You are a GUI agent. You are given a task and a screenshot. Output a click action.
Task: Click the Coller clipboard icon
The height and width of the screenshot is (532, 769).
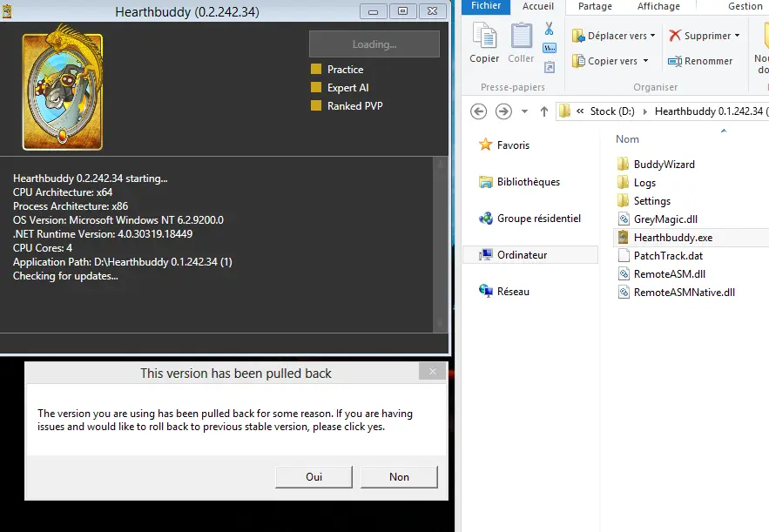[521, 36]
